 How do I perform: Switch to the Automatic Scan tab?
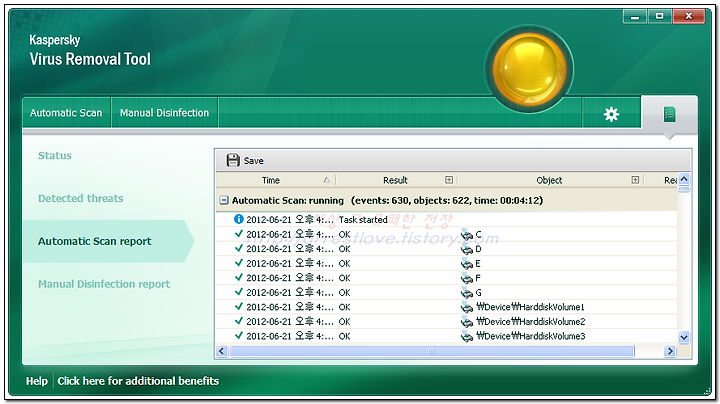coord(66,113)
